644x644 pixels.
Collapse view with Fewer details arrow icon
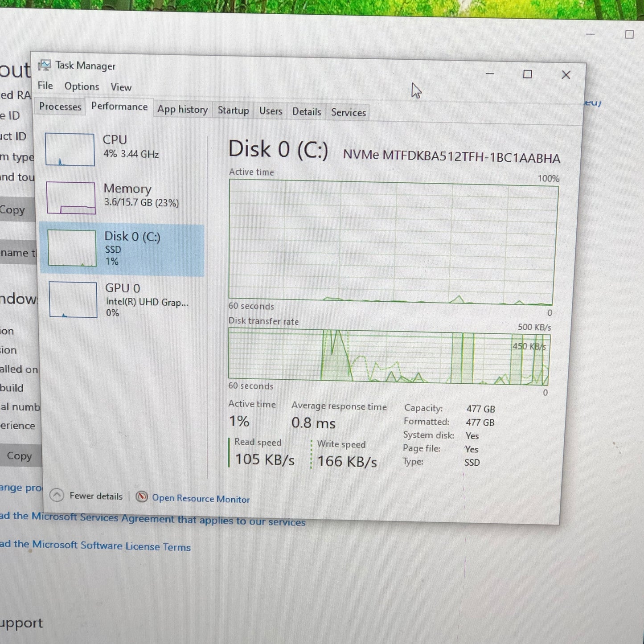tap(57, 495)
